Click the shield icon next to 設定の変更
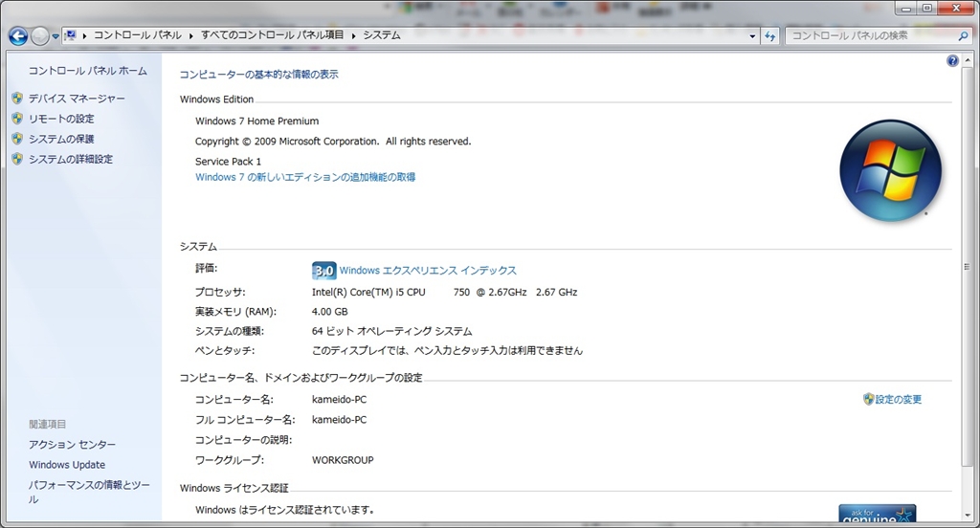 (x=868, y=399)
